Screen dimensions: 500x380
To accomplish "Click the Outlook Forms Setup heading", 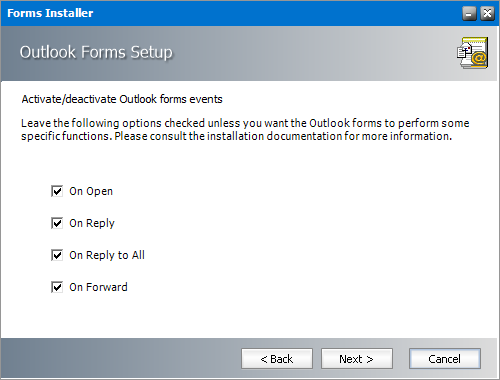I will tap(96, 52).
